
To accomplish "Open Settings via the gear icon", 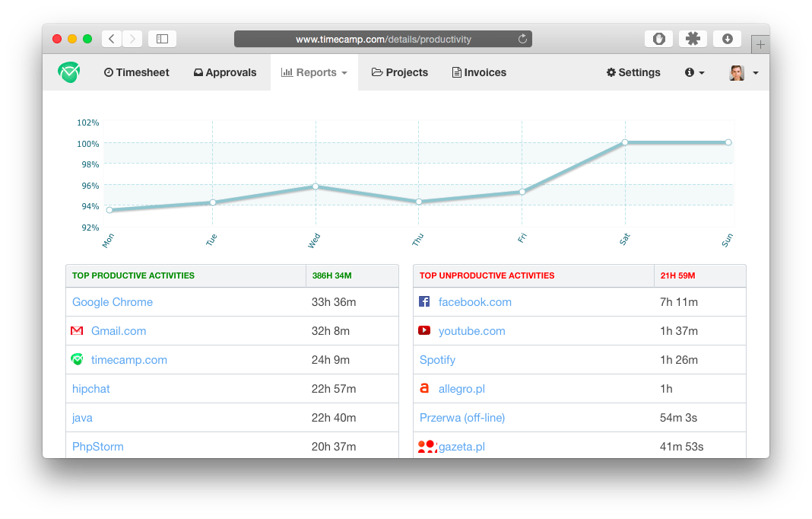I will 633,72.
